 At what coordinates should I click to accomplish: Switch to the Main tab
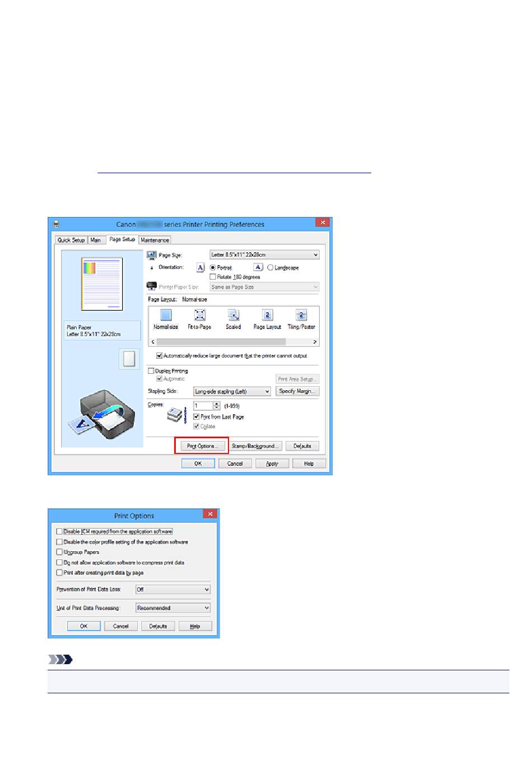point(96,240)
